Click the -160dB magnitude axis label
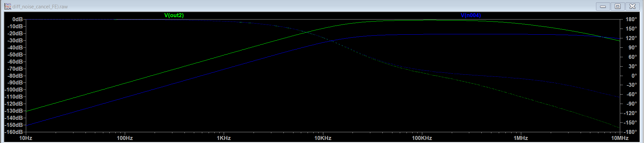644x143 pixels. [14, 132]
